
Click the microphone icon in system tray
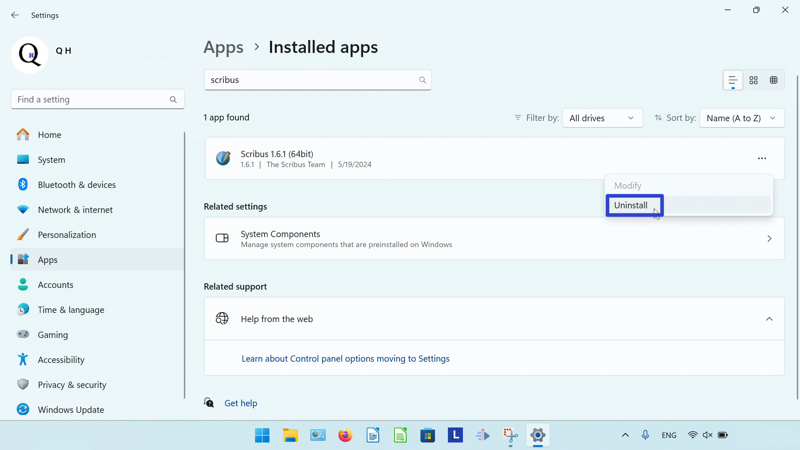[x=645, y=435]
